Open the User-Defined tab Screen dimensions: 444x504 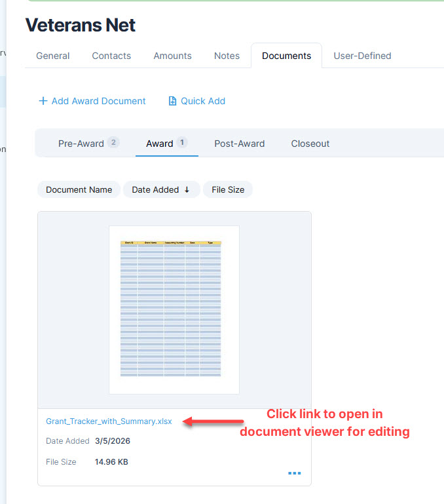coord(362,56)
